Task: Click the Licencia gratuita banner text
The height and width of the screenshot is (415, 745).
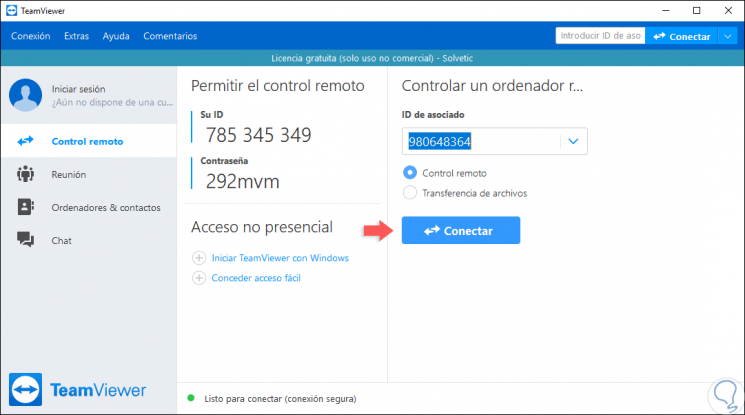Action: click(372, 58)
